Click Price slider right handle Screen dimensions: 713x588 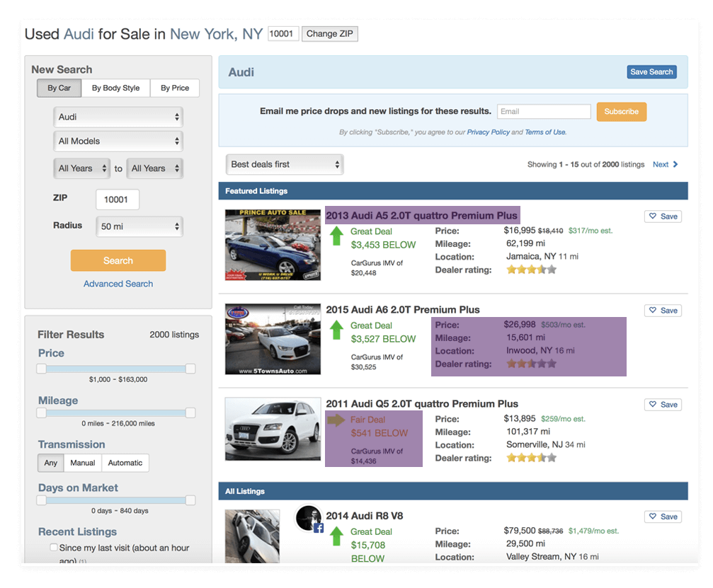190,369
